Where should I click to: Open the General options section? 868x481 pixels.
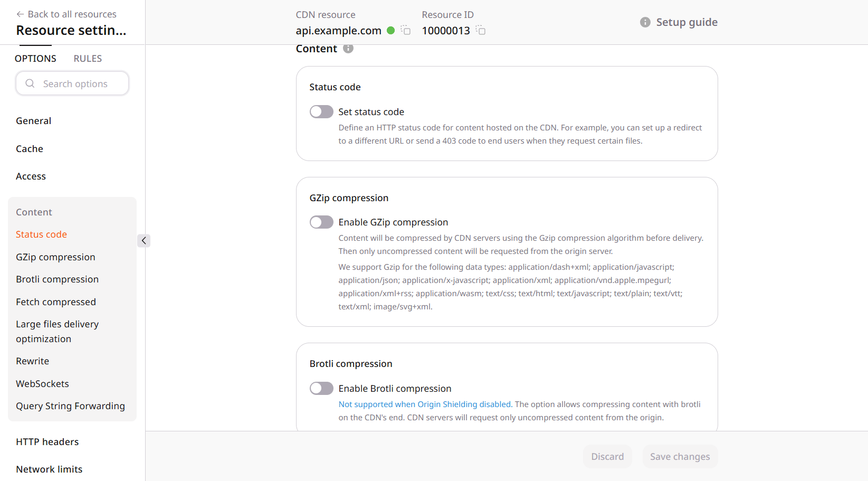(x=34, y=121)
